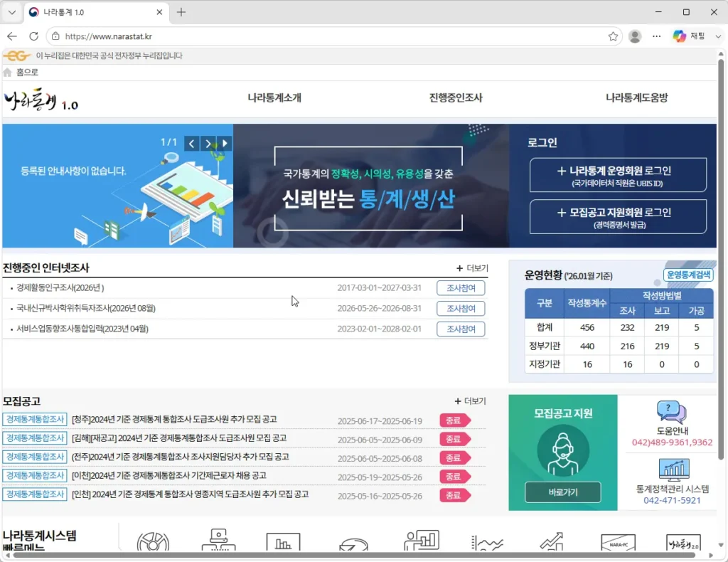Click the 도움안내 speech bubble icon
The image size is (728, 562).
coord(671,412)
